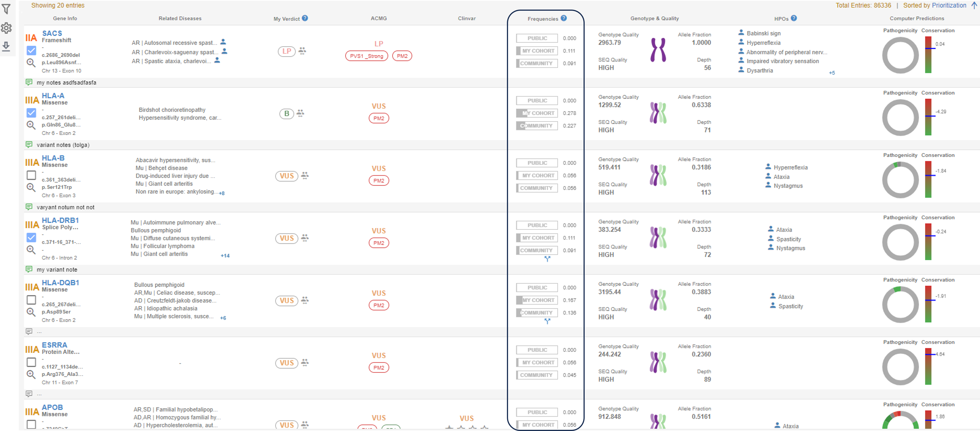The width and height of the screenshot is (980, 431).
Task: Click the sort direction arrow beside Prioritization
Action: [x=974, y=5]
